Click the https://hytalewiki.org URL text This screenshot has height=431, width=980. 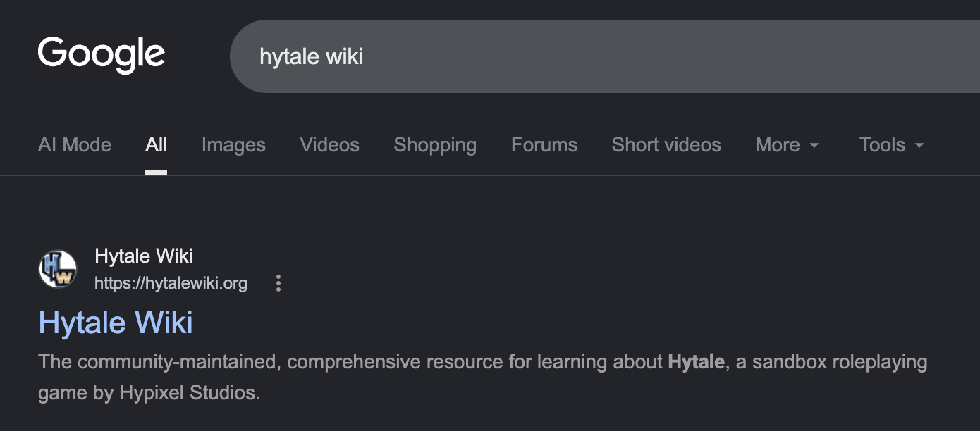point(171,284)
